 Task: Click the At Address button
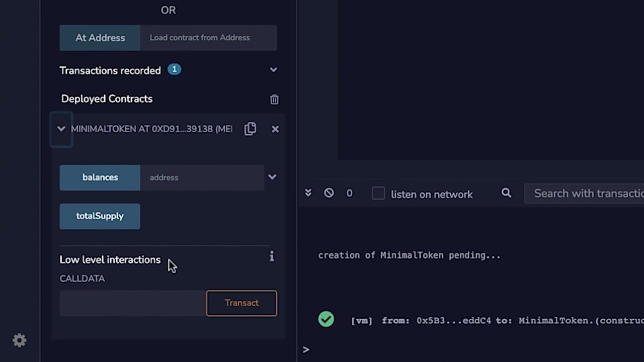click(x=100, y=38)
